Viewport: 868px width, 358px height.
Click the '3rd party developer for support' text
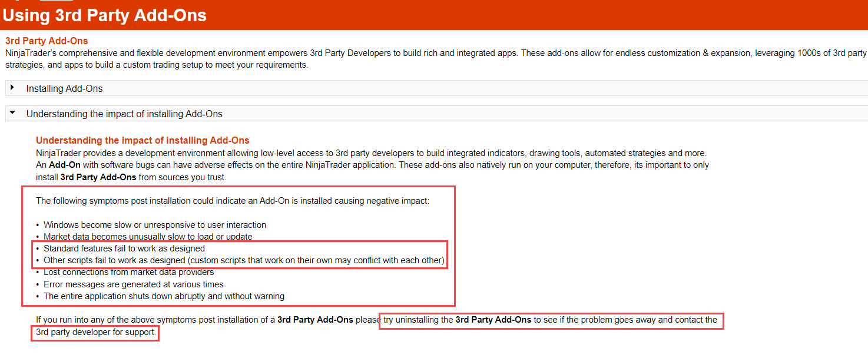pyautogui.click(x=95, y=332)
